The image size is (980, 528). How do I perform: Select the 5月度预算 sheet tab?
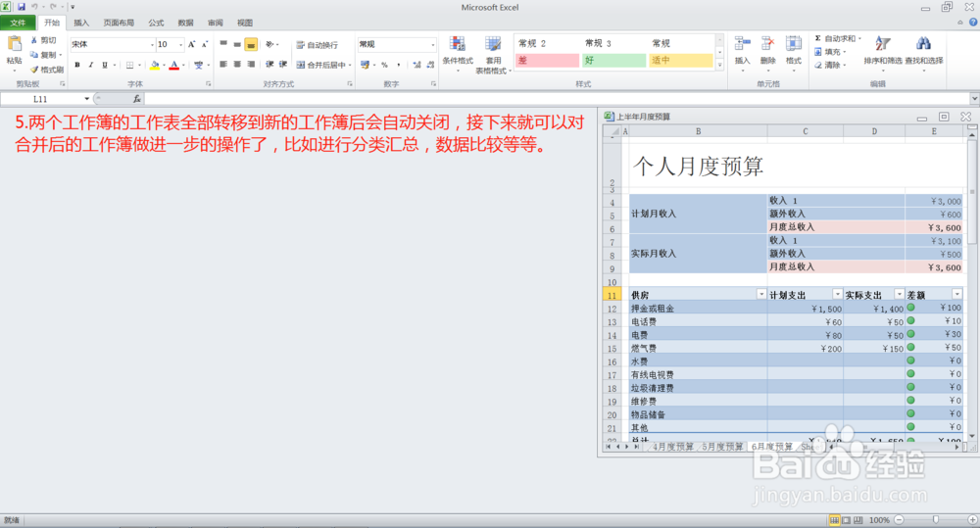pos(722,447)
